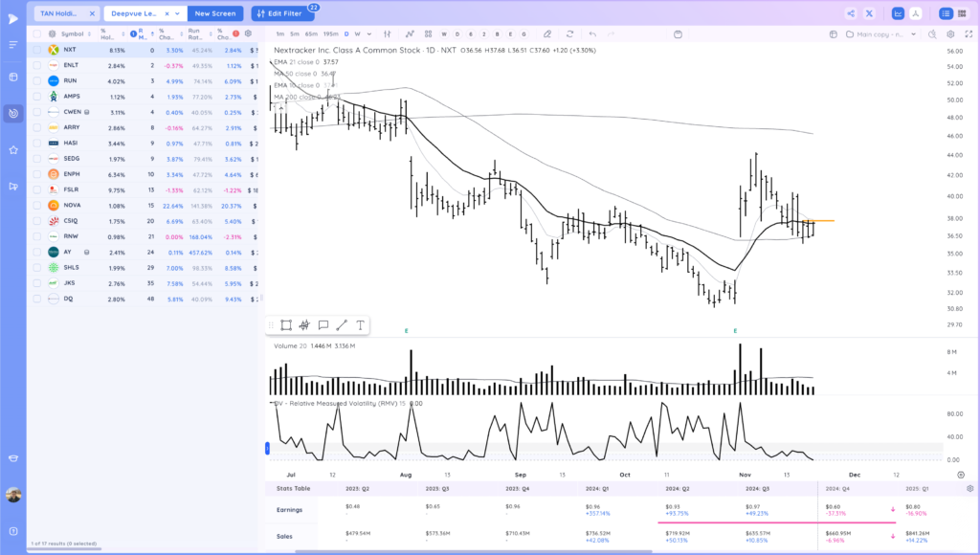Open the user profile avatar
Viewport: 980px width, 555px height.
pyautogui.click(x=13, y=495)
